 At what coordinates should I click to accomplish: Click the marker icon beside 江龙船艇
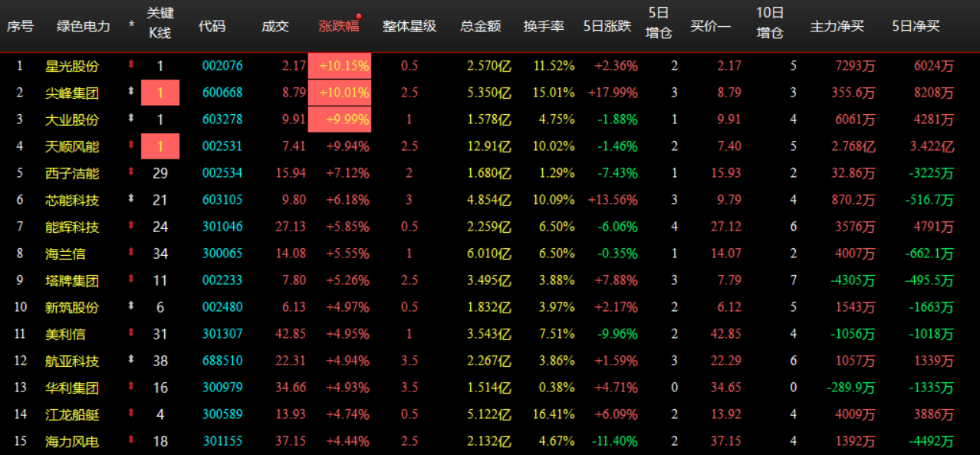(x=131, y=414)
